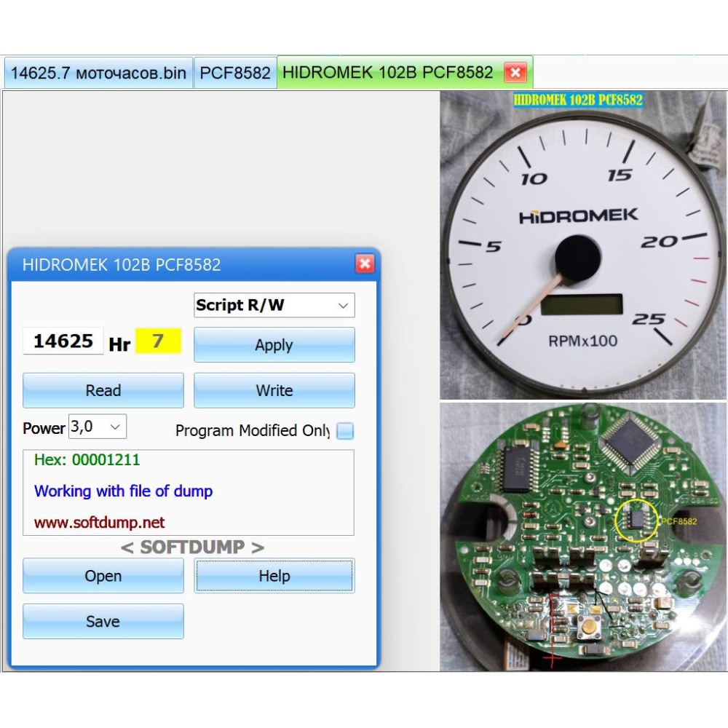This screenshot has height=728, width=728.
Task: Click the Write button
Action: [x=274, y=390]
